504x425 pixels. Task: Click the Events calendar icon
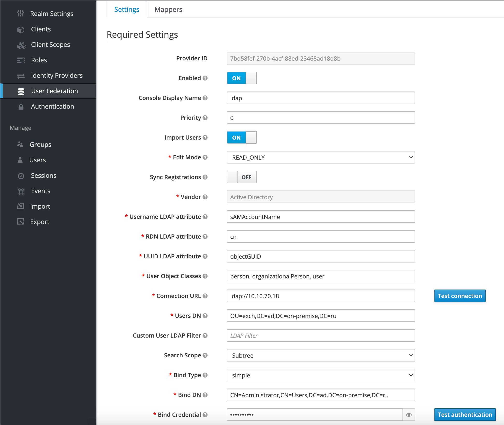click(x=21, y=191)
